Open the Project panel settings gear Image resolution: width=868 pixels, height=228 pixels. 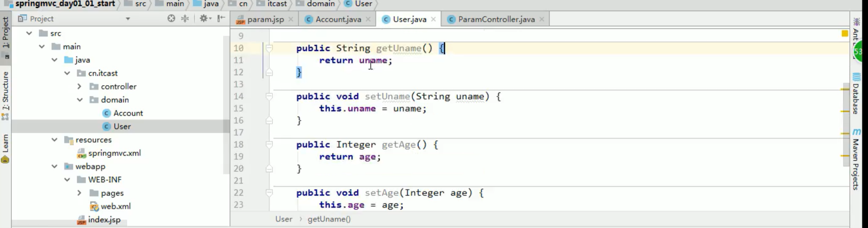[204, 18]
